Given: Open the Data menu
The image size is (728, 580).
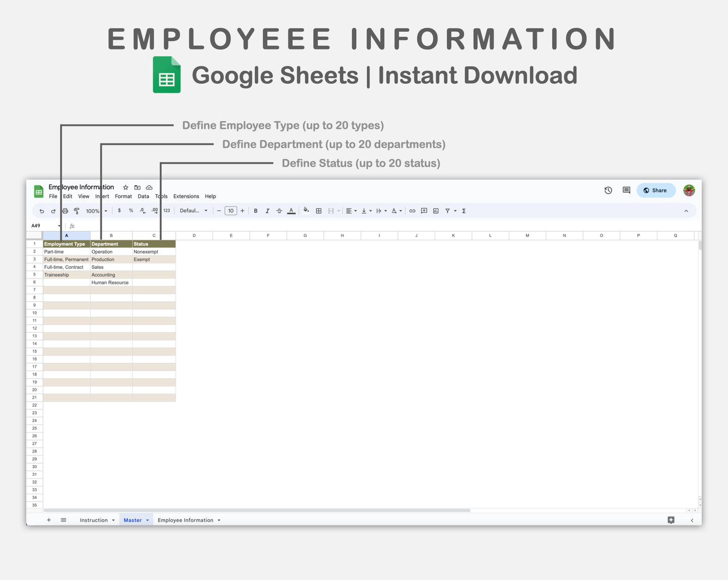Looking at the screenshot, I should 143,196.
